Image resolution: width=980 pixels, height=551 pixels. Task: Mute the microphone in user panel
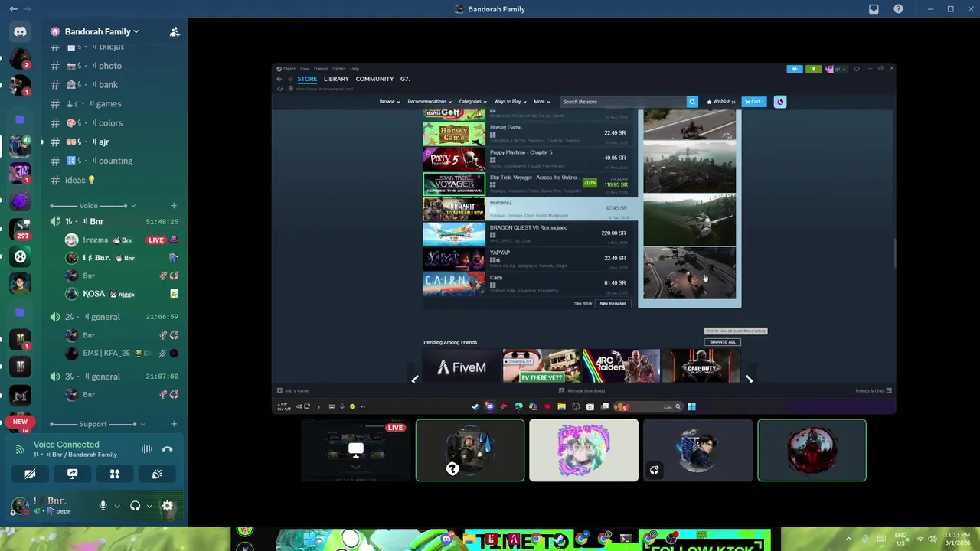coord(103,506)
